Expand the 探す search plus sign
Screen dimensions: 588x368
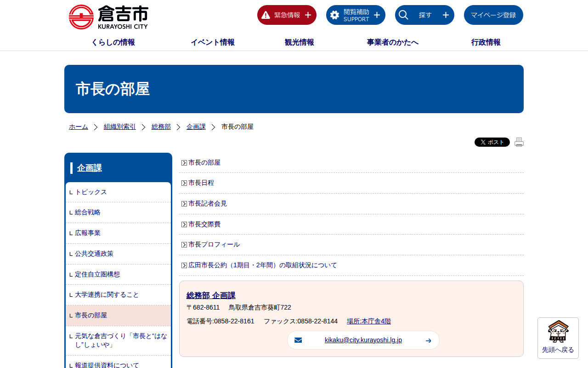[446, 15]
